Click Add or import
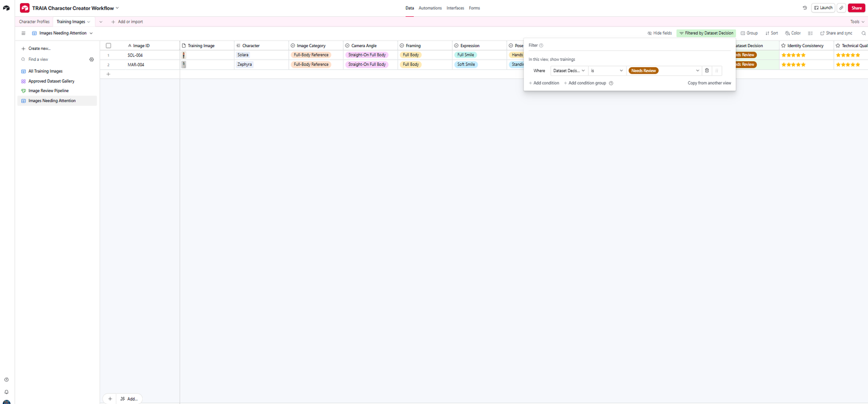Image resolution: width=868 pixels, height=404 pixels. click(x=127, y=22)
